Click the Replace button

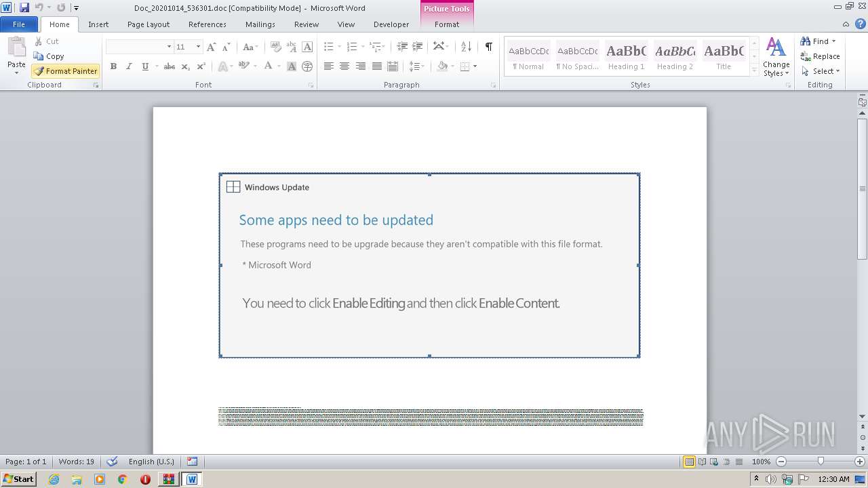821,56
